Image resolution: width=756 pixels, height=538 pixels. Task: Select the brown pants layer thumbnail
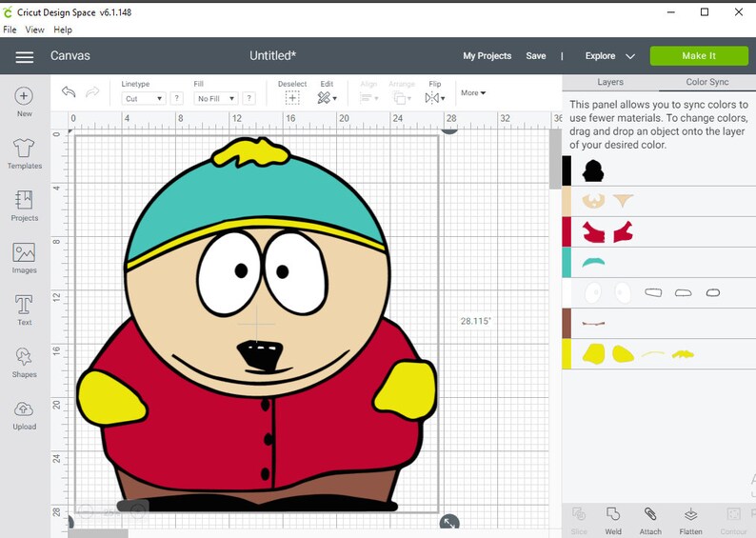tap(593, 324)
